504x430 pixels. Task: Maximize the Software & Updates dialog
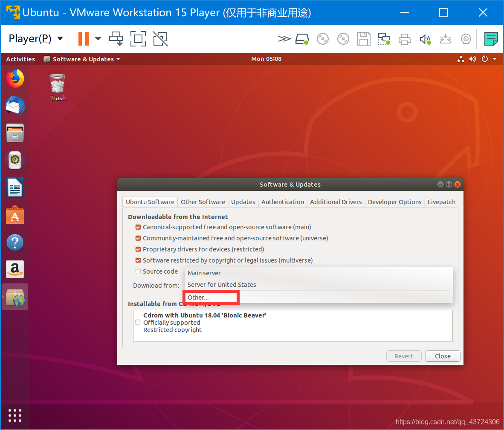[449, 185]
